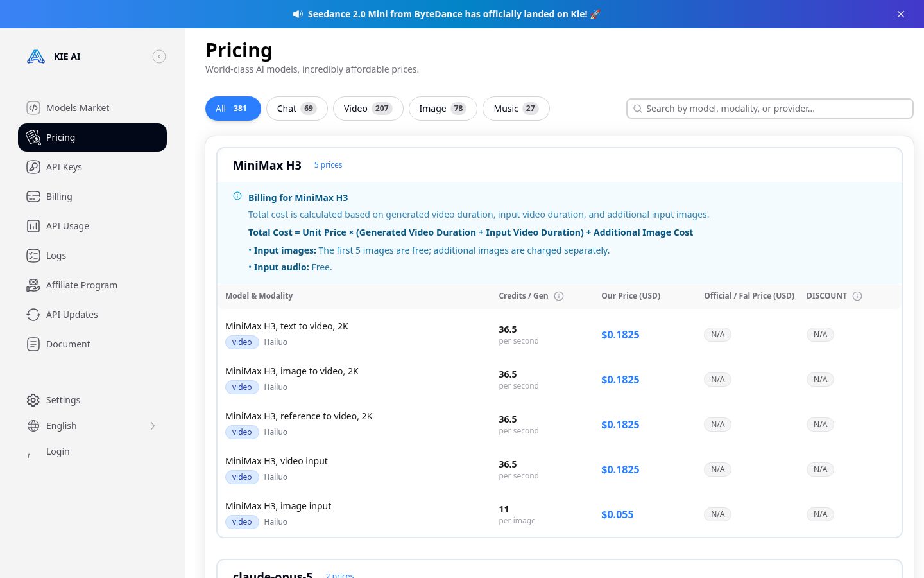Open the Document link in the sidebar
Viewport: 924px width, 578px height.
pos(92,344)
